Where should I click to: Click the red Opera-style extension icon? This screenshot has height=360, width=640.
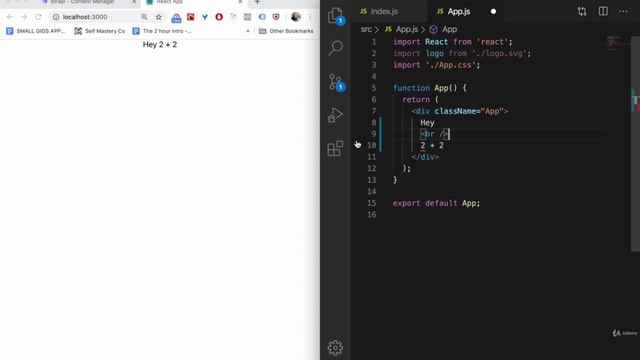[x=219, y=17]
